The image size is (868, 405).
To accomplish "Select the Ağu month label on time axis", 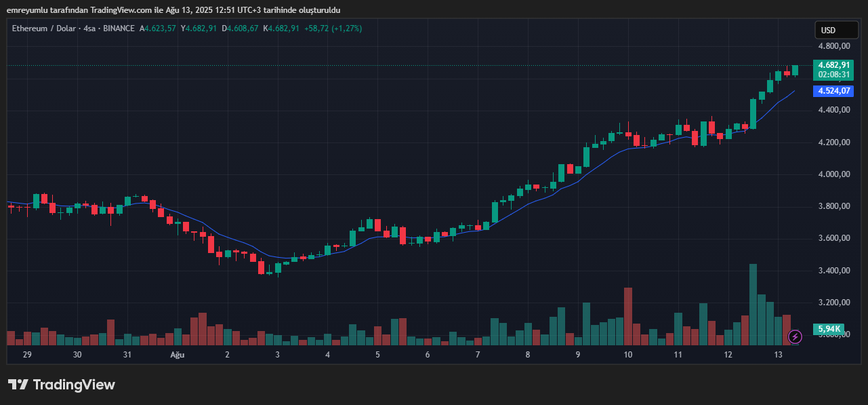I will coord(177,355).
